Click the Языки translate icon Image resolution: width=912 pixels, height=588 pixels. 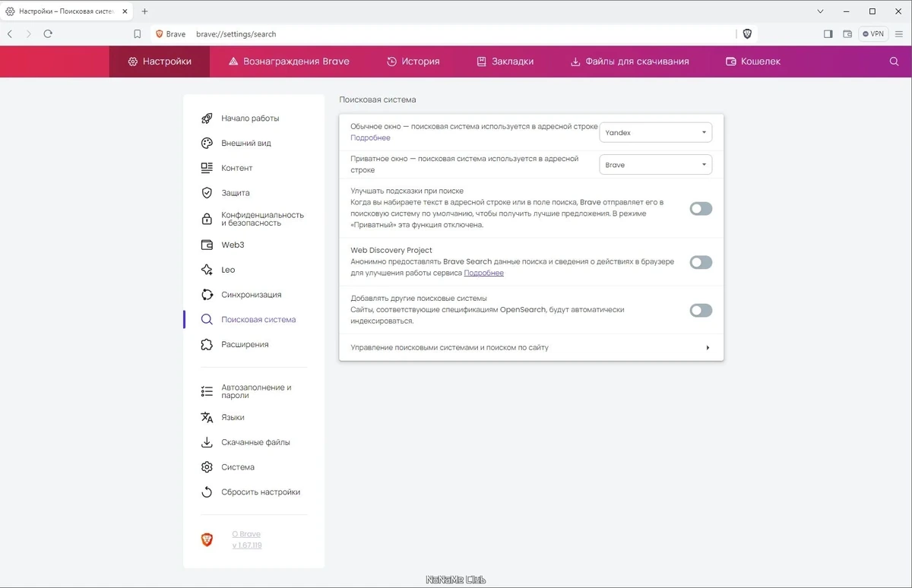pyautogui.click(x=207, y=417)
